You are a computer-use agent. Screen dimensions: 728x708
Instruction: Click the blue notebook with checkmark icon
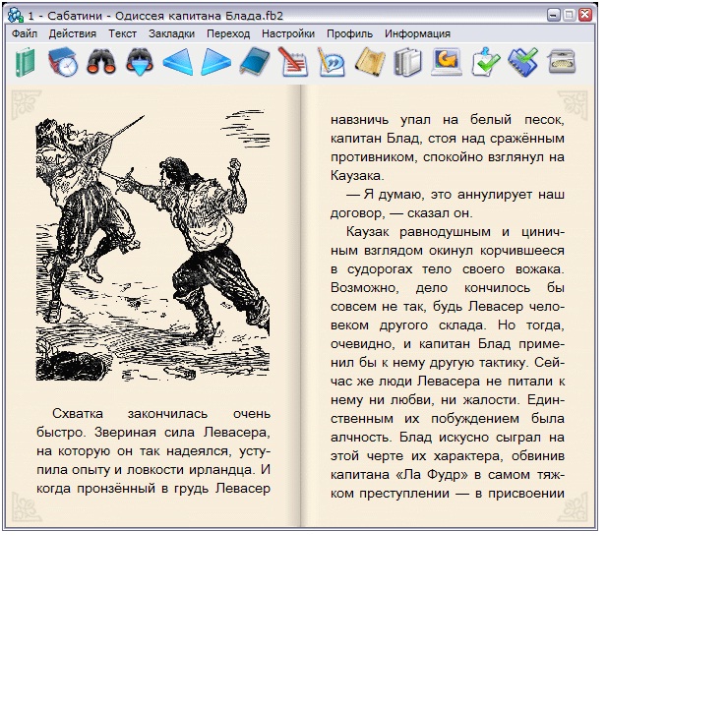point(523,62)
